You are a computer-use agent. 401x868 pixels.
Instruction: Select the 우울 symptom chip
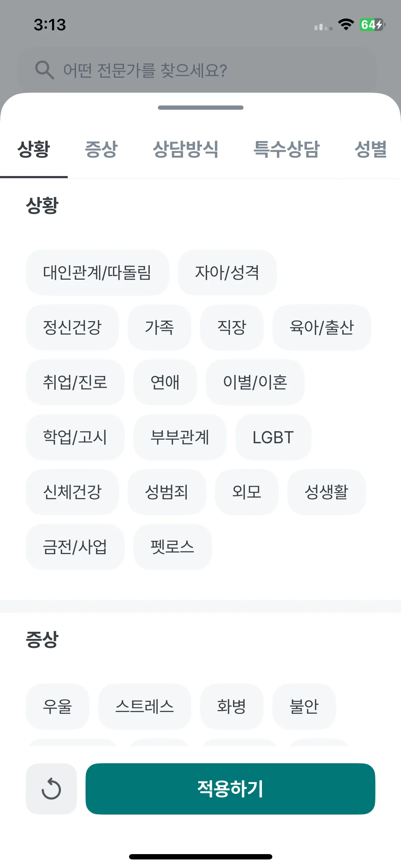(57, 707)
